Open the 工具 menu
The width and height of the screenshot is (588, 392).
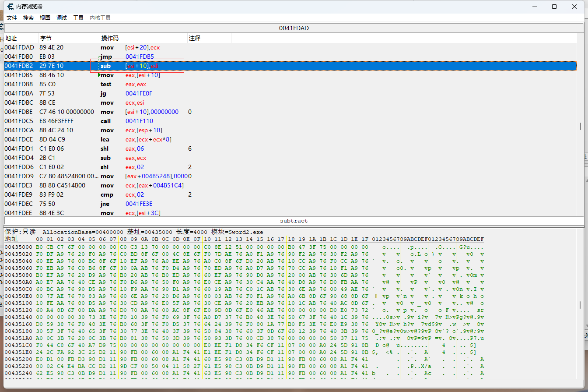78,18
